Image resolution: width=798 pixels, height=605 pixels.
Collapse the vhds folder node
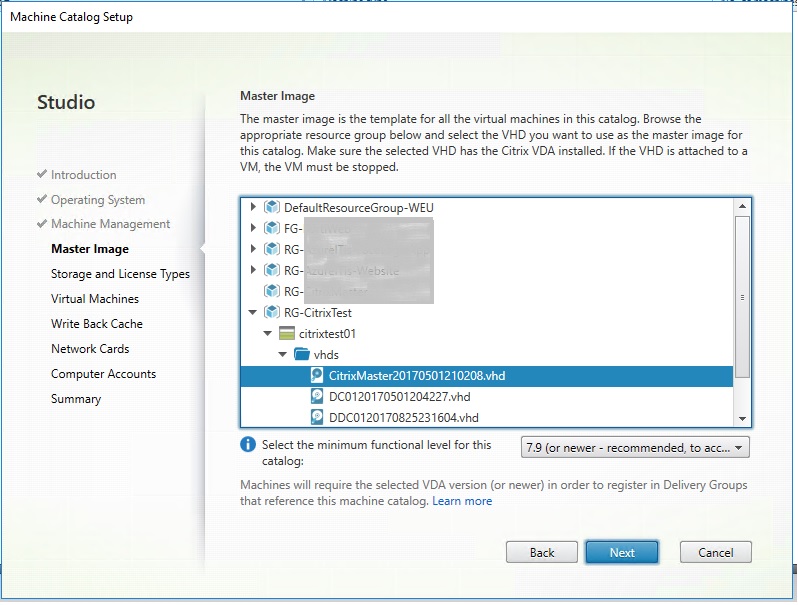click(x=284, y=355)
